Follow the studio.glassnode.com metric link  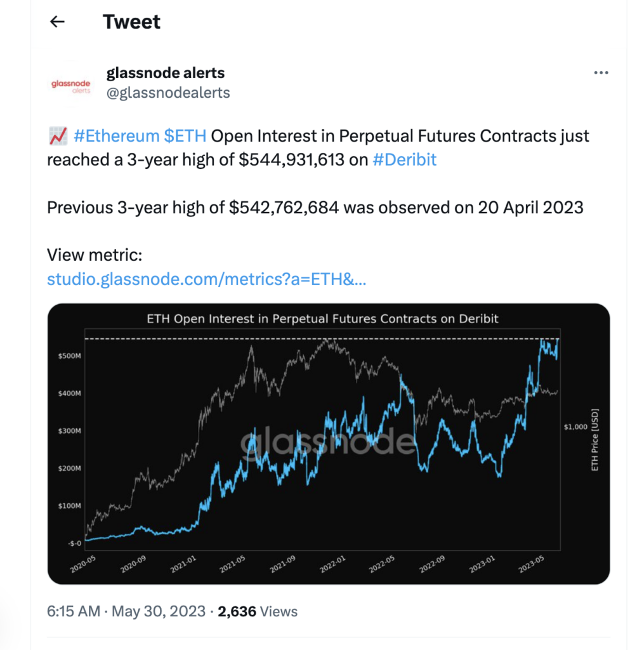tap(206, 279)
